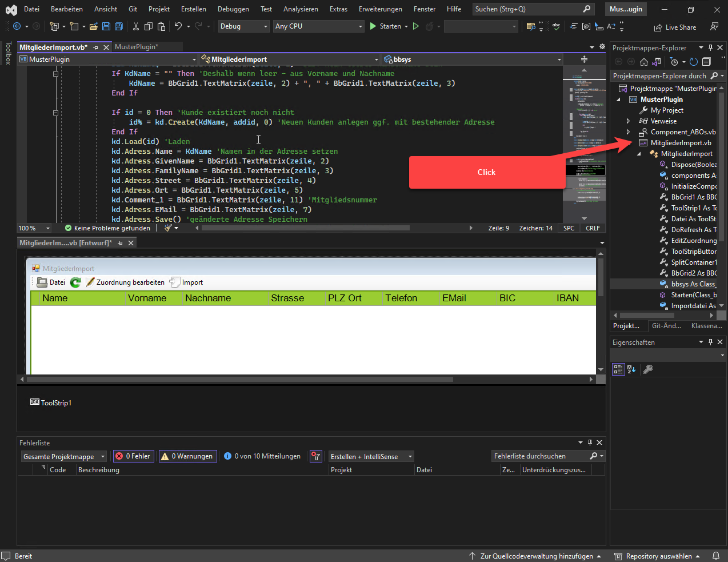
Task: Click Zur Quellcodeverwaltung hinzufügen
Action: pyautogui.click(x=535, y=556)
